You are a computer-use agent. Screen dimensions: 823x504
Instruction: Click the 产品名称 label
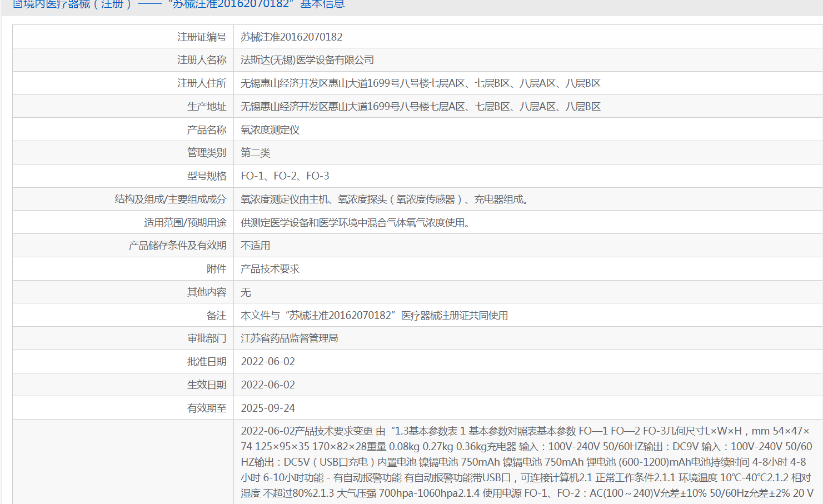pyautogui.click(x=207, y=130)
